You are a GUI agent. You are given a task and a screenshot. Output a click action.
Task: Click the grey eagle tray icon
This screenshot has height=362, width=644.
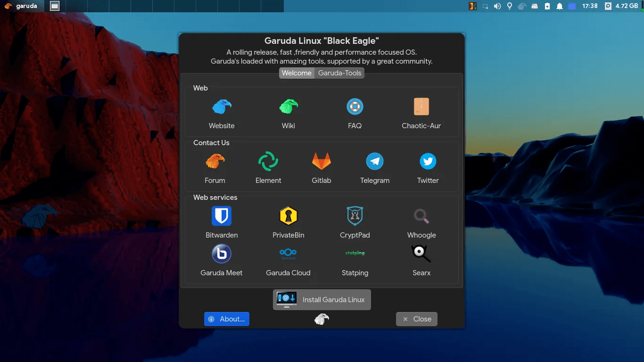(522, 6)
